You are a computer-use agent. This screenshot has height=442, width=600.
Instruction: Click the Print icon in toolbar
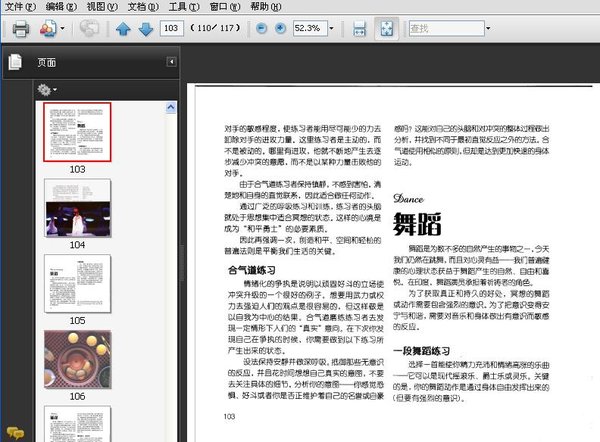tap(19, 30)
